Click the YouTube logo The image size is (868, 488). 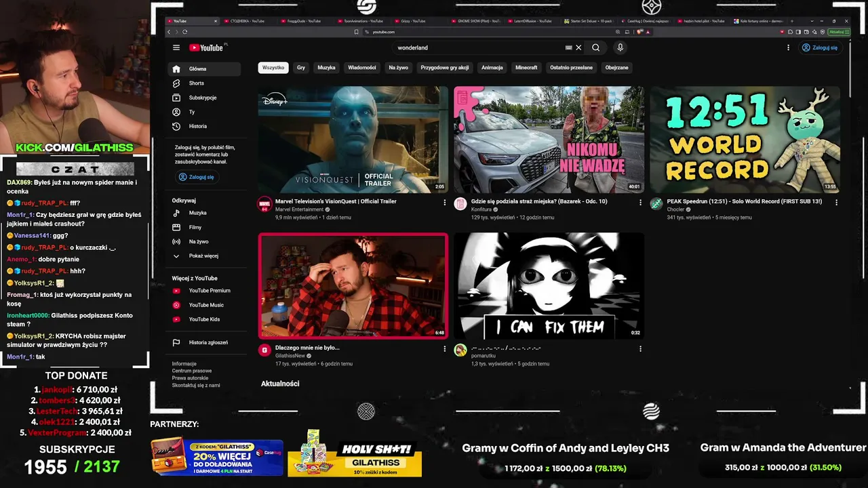pyautogui.click(x=206, y=47)
